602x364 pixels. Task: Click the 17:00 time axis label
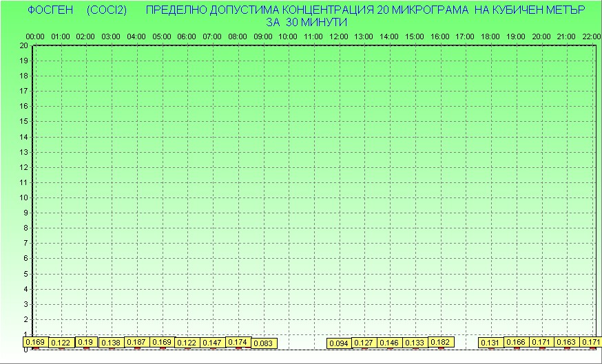(465, 37)
